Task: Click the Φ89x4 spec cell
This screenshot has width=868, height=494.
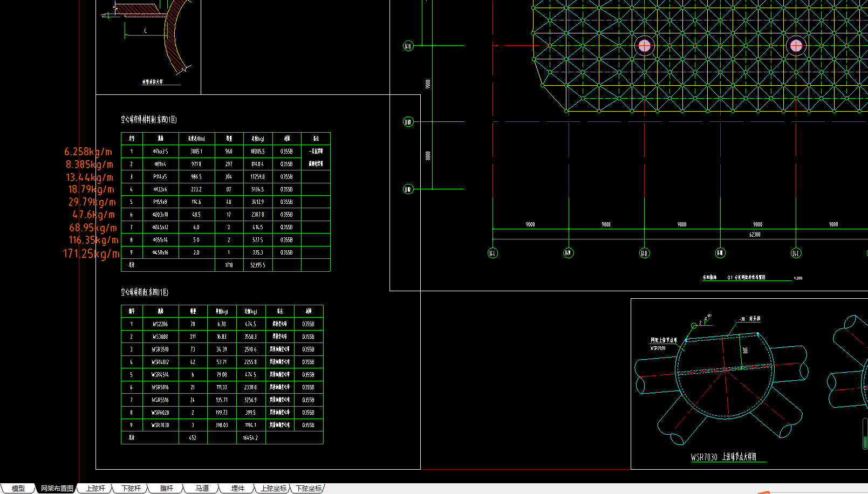Action: 160,164
